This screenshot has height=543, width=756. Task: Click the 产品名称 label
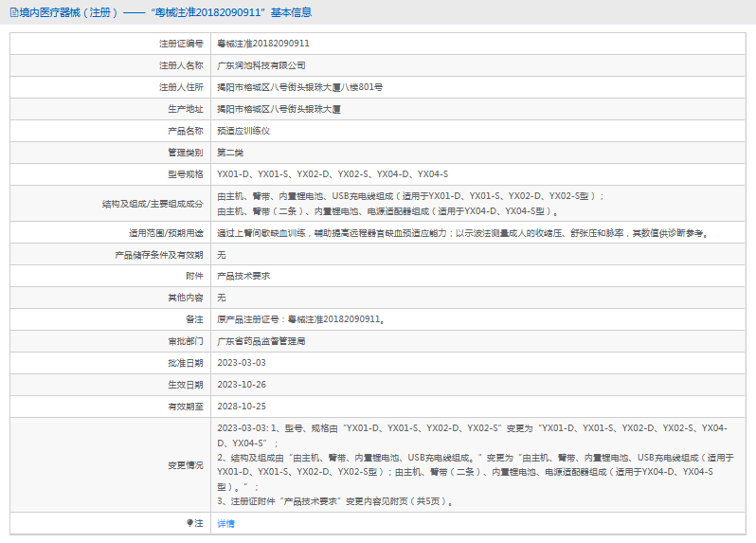pos(186,131)
